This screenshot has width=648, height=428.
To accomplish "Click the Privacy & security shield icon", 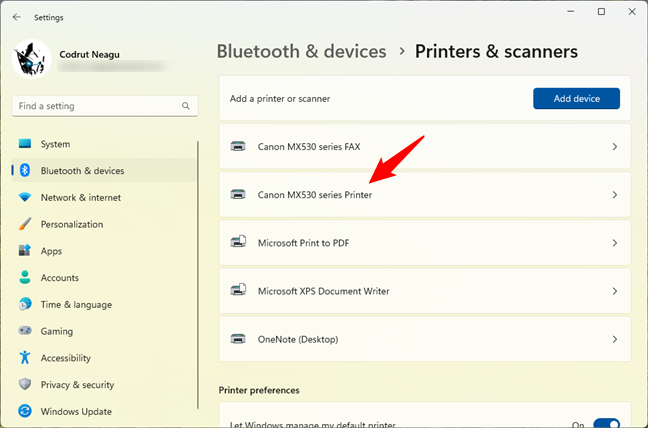I will 25,384.
